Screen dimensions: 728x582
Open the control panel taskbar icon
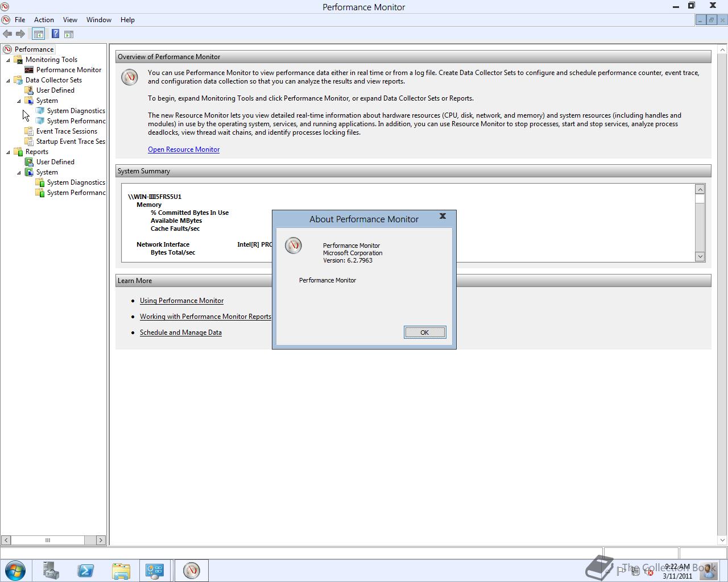(x=155, y=570)
